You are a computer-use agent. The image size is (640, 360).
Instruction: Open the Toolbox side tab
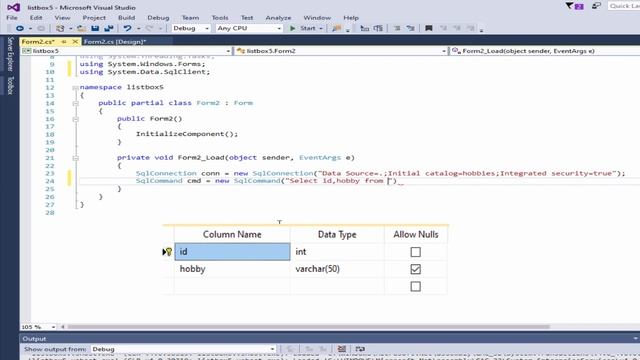10,85
